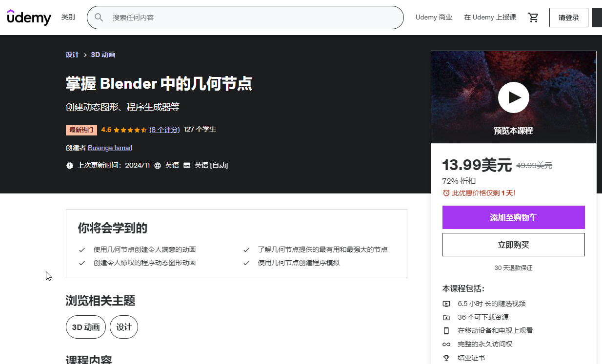The height and width of the screenshot is (364, 602).
Task: Click checkmark beside 使用几何节点创建令人满意的动画
Action: 82,250
